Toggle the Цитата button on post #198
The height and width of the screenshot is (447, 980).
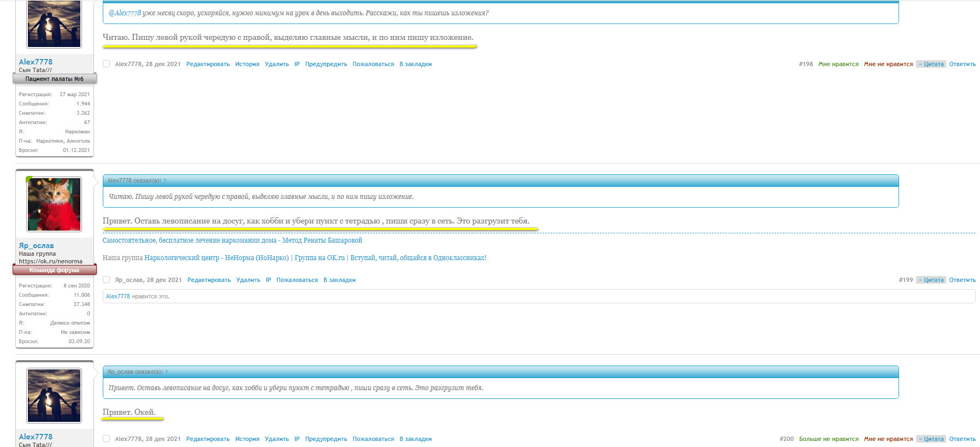[x=931, y=64]
